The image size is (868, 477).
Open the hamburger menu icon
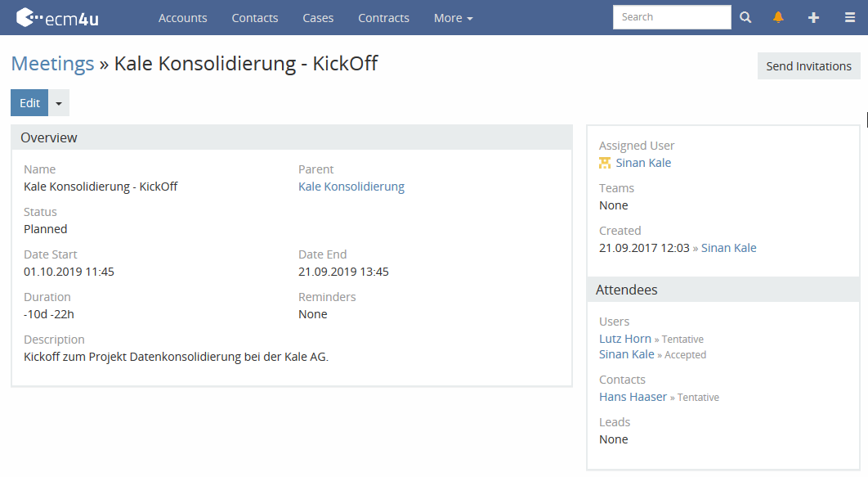pos(848,16)
